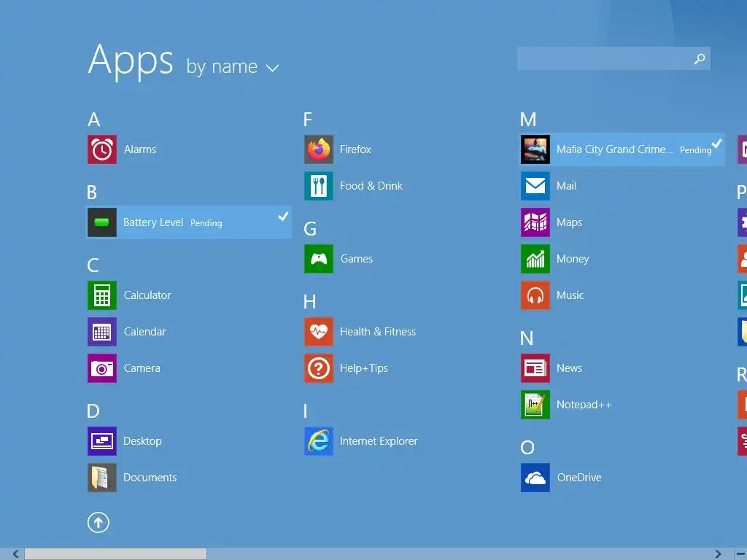The width and height of the screenshot is (747, 560).
Task: Open the News app icon
Action: point(535,368)
